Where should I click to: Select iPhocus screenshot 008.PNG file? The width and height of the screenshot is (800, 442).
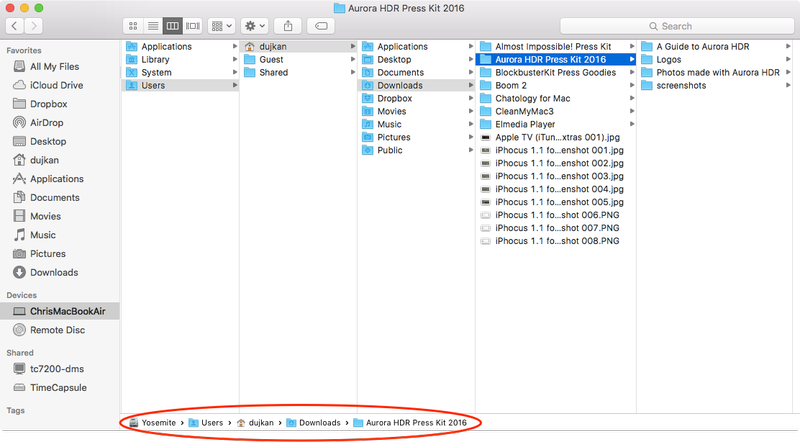tap(556, 241)
